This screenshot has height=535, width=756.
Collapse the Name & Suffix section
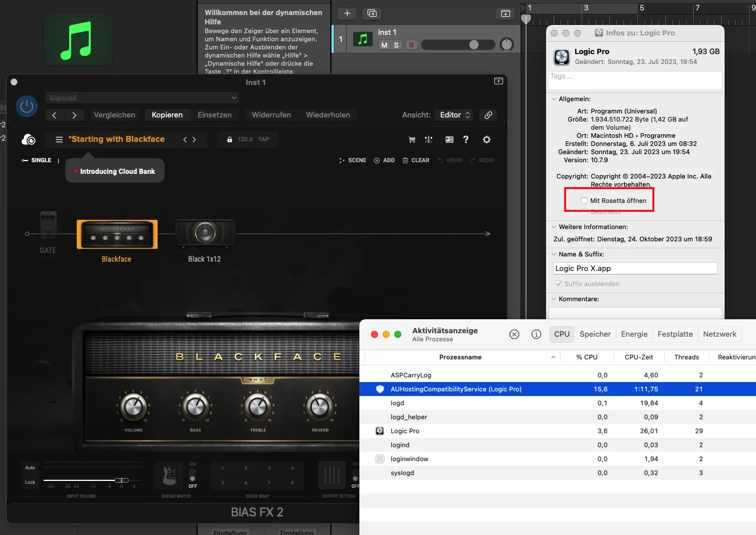[x=554, y=254]
